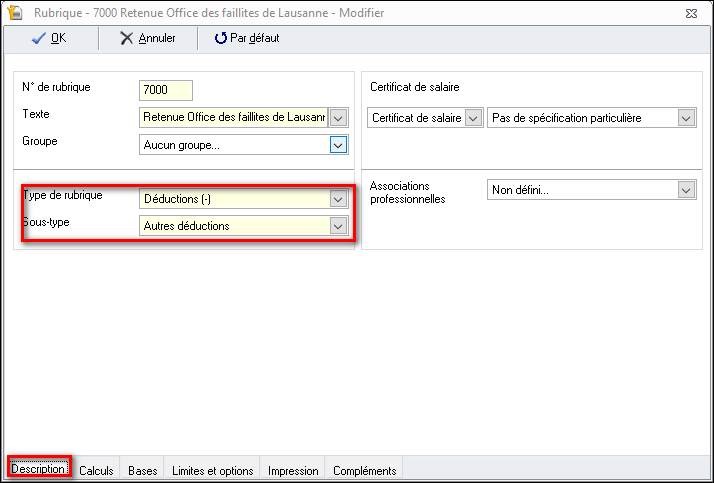Open the Bases tab
The width and height of the screenshot is (714, 483).
(x=143, y=470)
